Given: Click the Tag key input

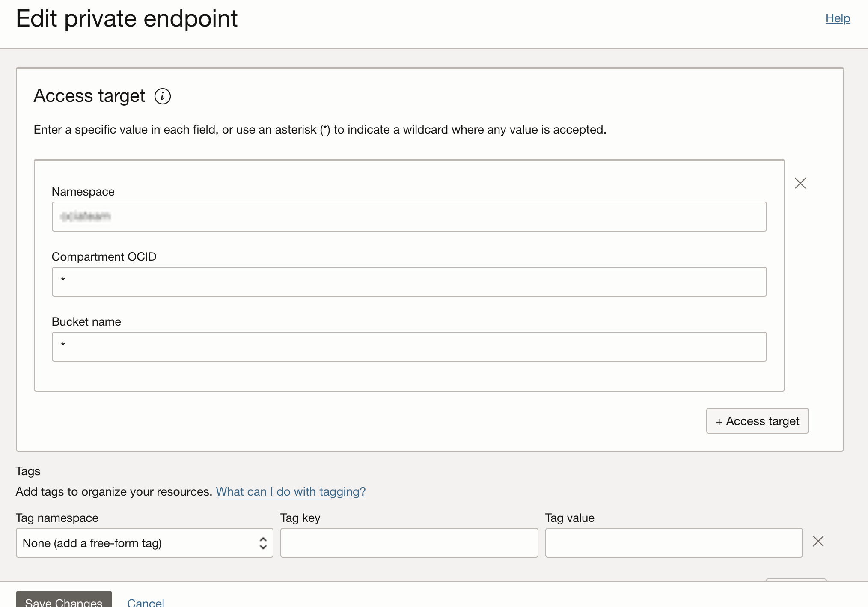Looking at the screenshot, I should pyautogui.click(x=409, y=543).
